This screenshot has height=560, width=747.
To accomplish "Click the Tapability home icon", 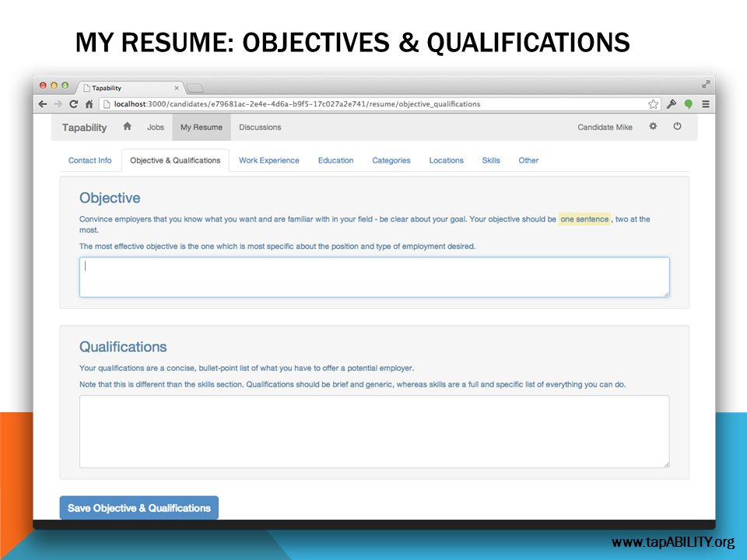I will 127,127.
